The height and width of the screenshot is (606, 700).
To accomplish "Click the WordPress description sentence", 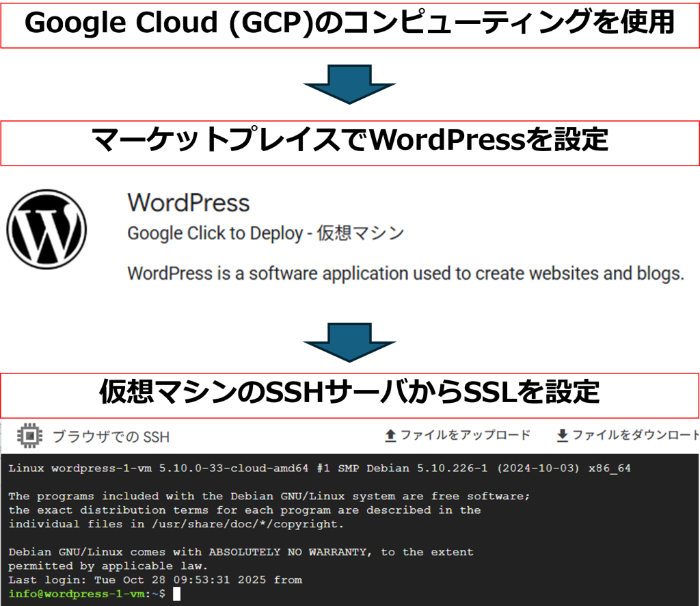I will click(x=405, y=274).
